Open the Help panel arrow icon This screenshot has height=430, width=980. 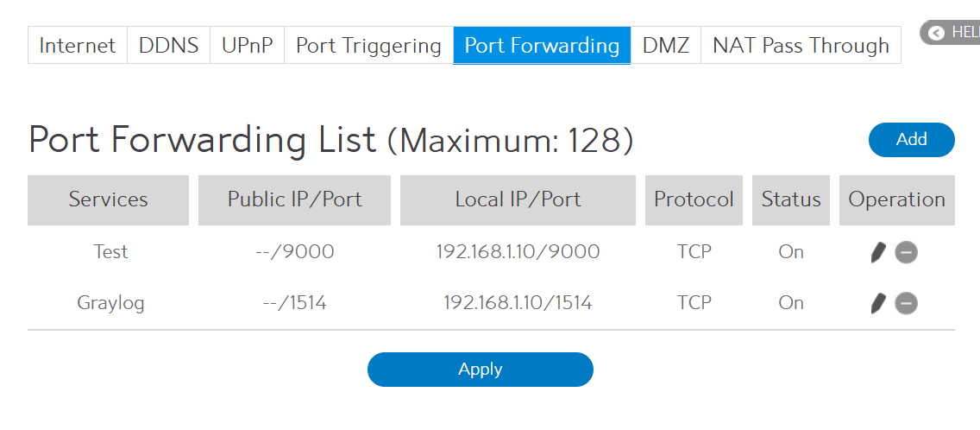(x=936, y=33)
